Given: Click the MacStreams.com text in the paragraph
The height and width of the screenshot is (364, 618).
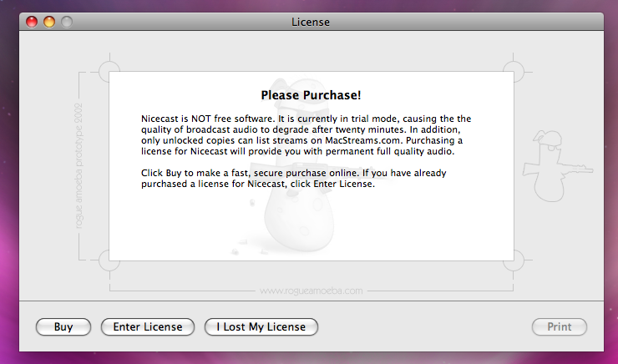Looking at the screenshot, I should click(x=364, y=140).
